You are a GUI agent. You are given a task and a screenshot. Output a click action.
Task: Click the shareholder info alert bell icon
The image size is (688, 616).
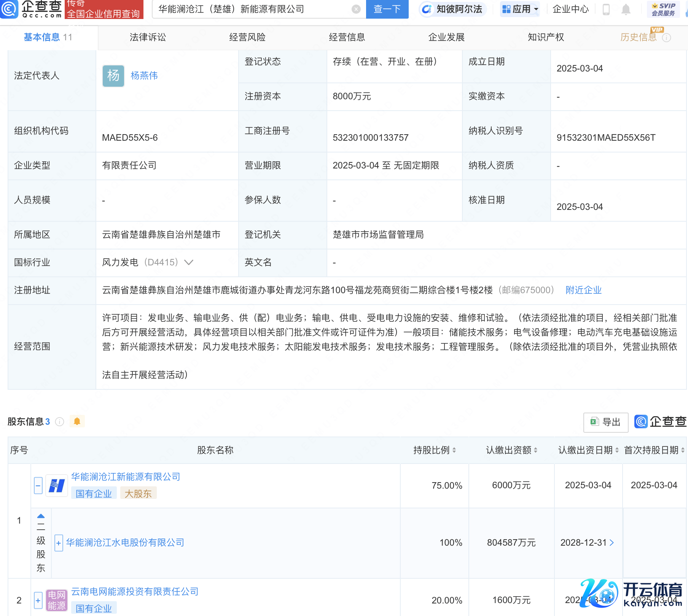pyautogui.click(x=77, y=421)
